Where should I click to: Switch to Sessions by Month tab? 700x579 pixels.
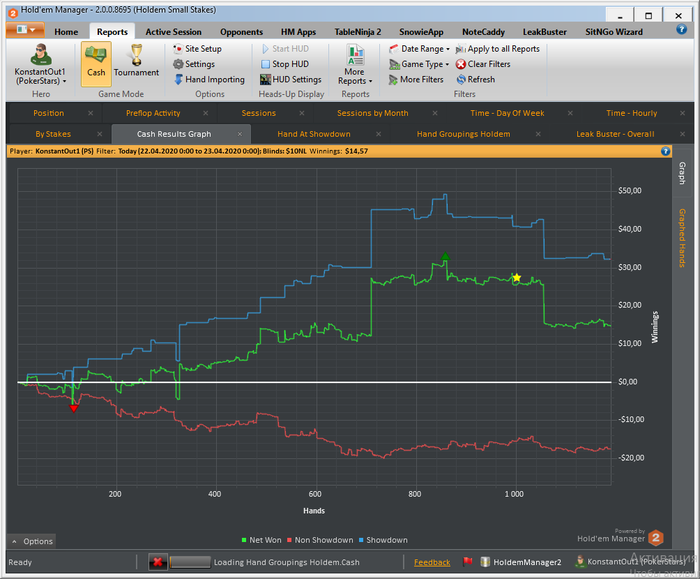coord(372,113)
